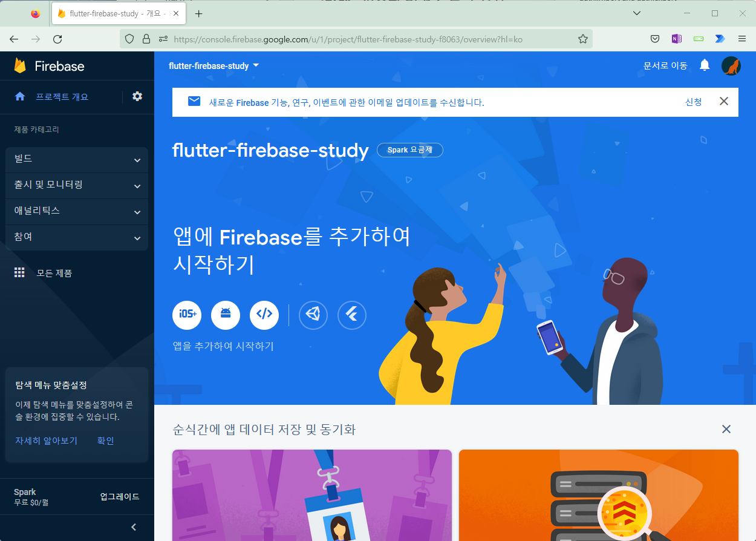Go back with browser back arrow
This screenshot has width=756, height=541.
click(x=14, y=39)
